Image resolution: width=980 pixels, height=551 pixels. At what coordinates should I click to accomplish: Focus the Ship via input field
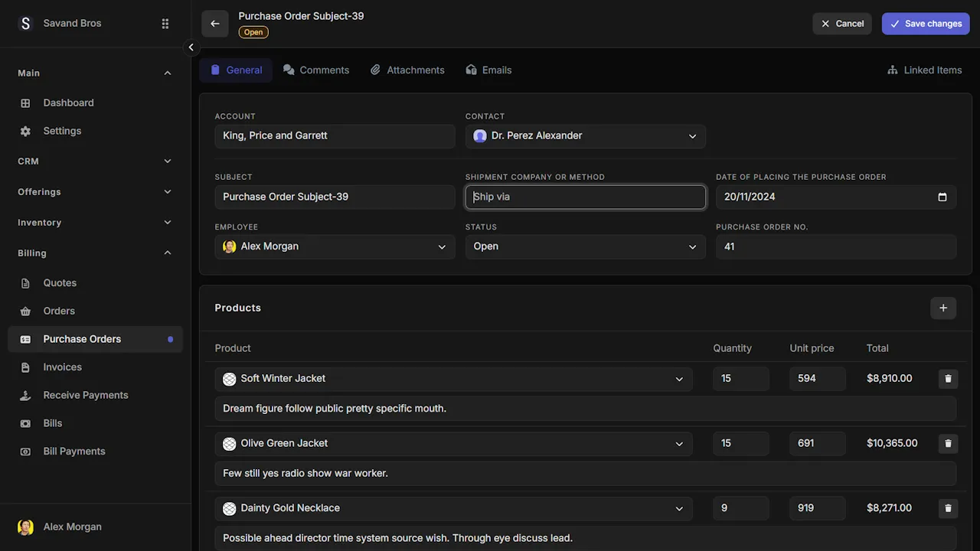tap(585, 197)
